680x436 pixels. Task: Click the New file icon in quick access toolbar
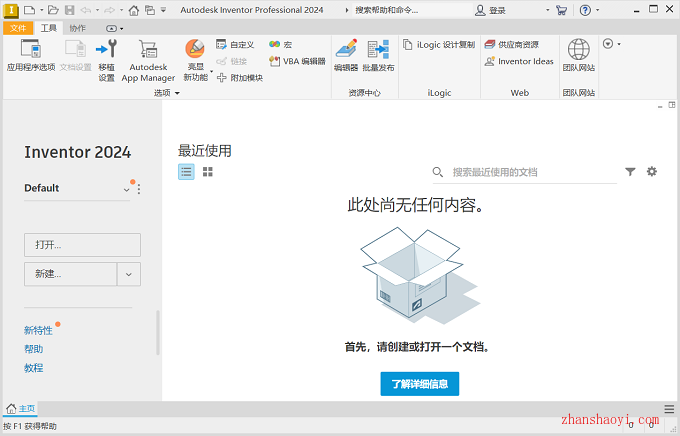click(x=29, y=10)
